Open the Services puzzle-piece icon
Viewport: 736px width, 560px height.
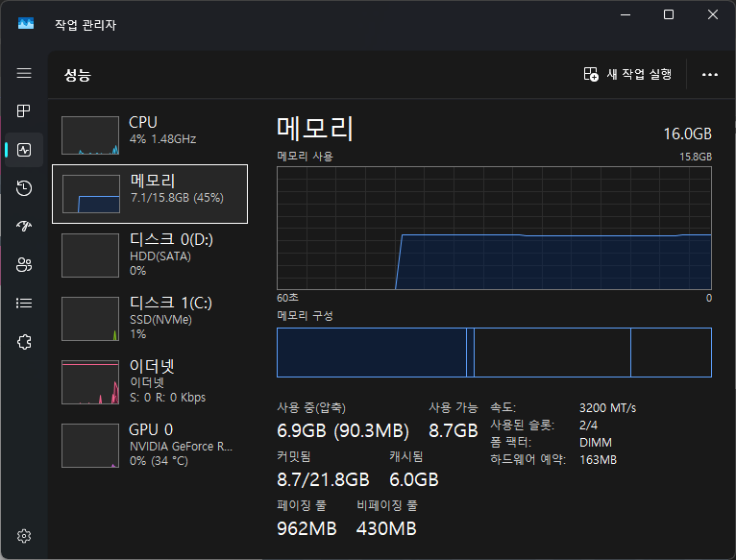(24, 341)
